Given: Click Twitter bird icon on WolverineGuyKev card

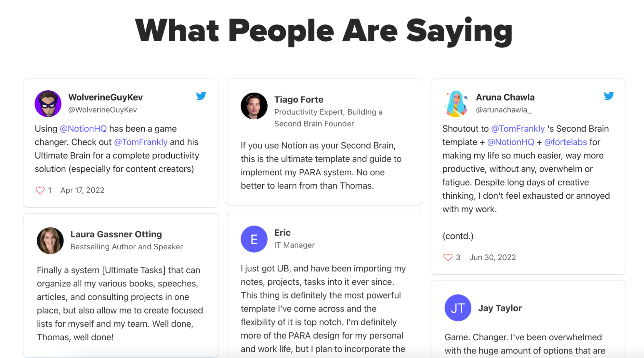Looking at the screenshot, I should click(x=201, y=96).
